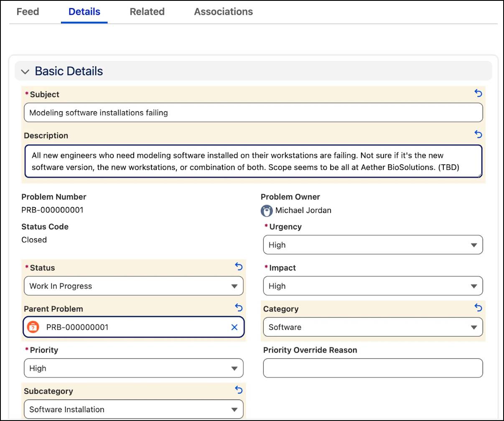The height and width of the screenshot is (421, 504).
Task: Click the Basic Details section heading
Action: [x=69, y=71]
